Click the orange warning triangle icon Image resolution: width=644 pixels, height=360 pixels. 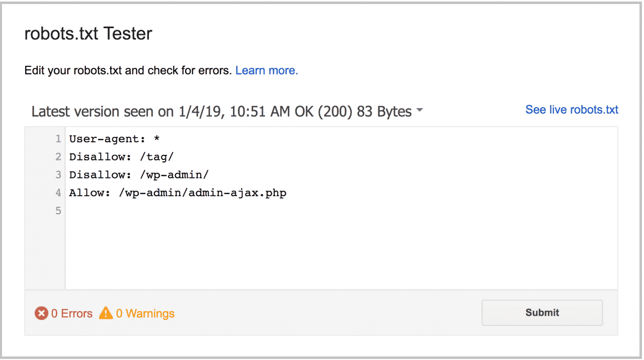[106, 313]
